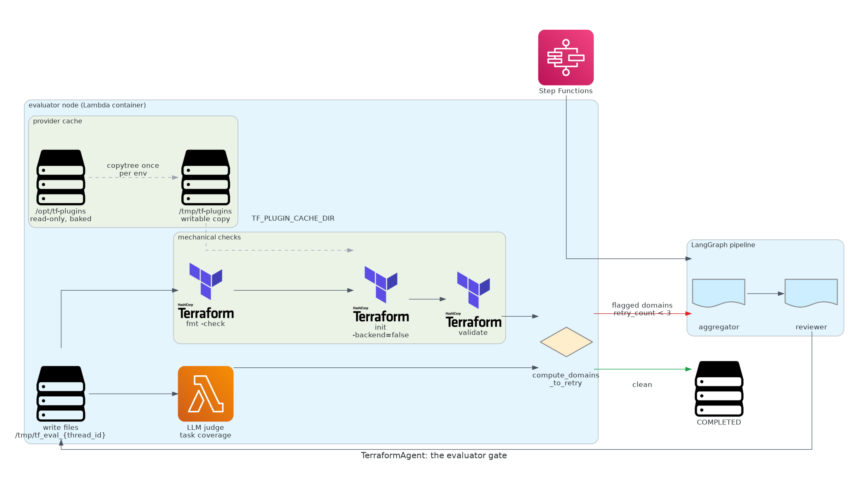Click the Terraform validate icon

click(x=473, y=299)
